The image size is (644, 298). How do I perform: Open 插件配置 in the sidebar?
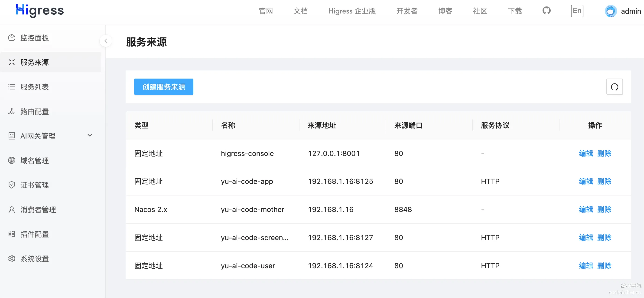click(51, 234)
